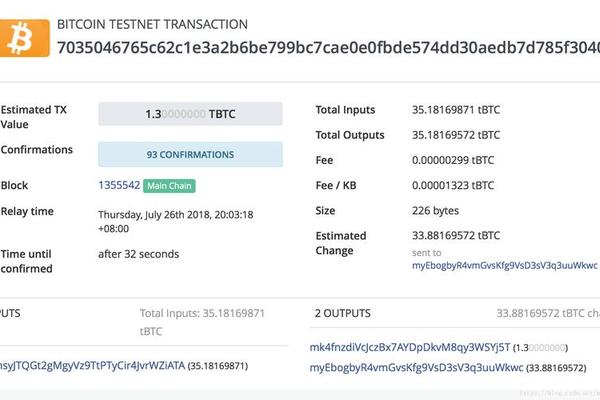Click the Total Inputs 35.18169871 tBTC value
The height and width of the screenshot is (400, 600).
(456, 110)
